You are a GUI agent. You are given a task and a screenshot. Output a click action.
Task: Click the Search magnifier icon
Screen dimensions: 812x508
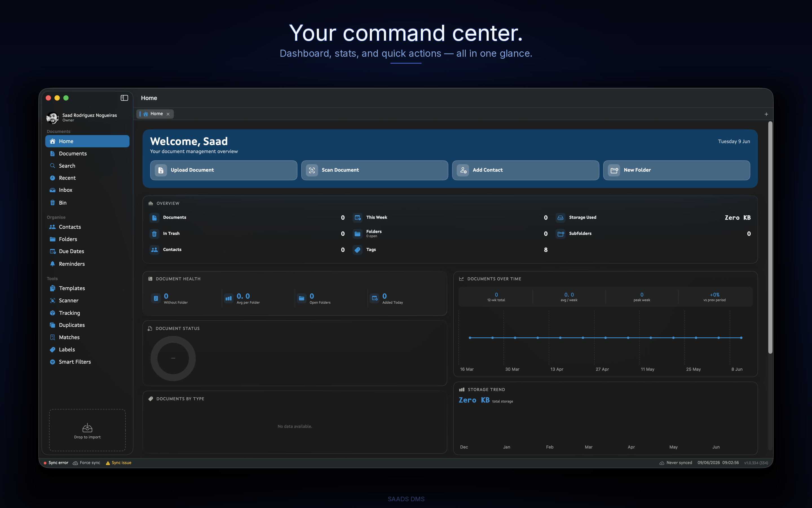pyautogui.click(x=52, y=166)
